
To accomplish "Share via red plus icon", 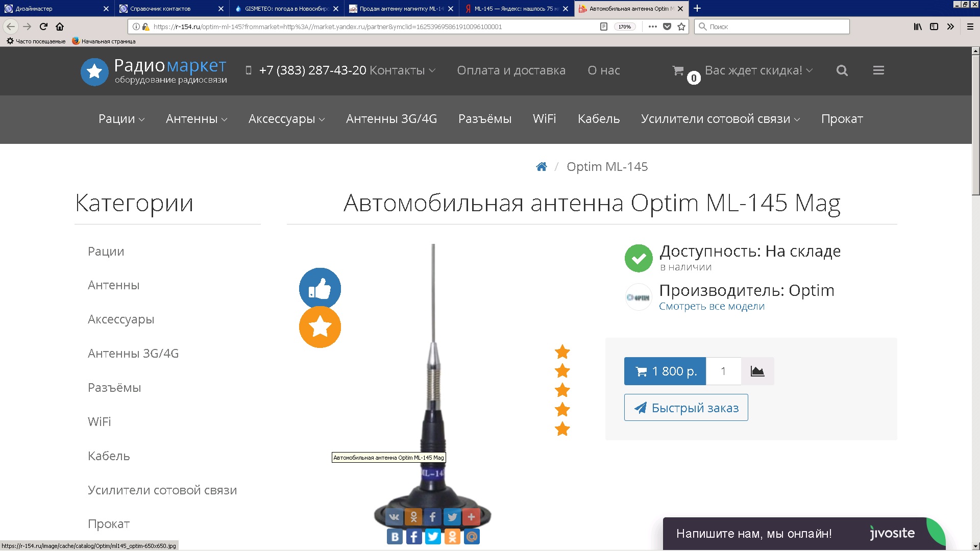I will (x=472, y=517).
